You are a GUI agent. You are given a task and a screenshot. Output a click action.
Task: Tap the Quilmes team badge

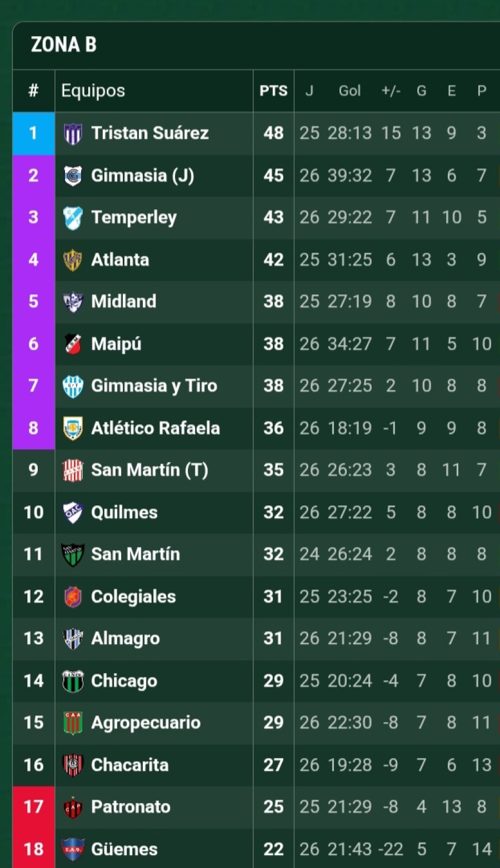click(x=73, y=512)
